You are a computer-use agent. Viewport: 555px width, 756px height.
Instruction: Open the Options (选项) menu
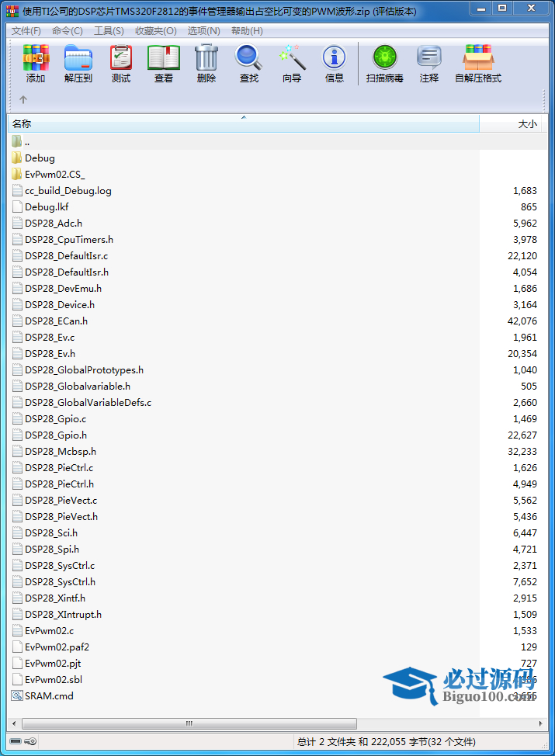pyautogui.click(x=204, y=31)
